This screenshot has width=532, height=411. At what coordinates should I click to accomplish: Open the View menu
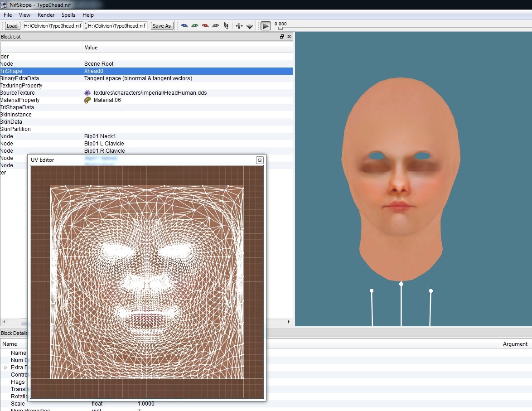(x=24, y=15)
